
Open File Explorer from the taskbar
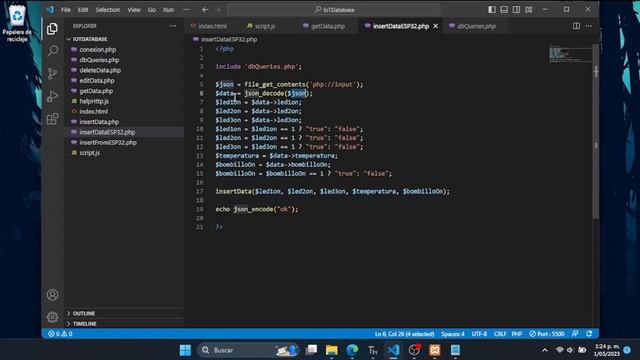331,350
